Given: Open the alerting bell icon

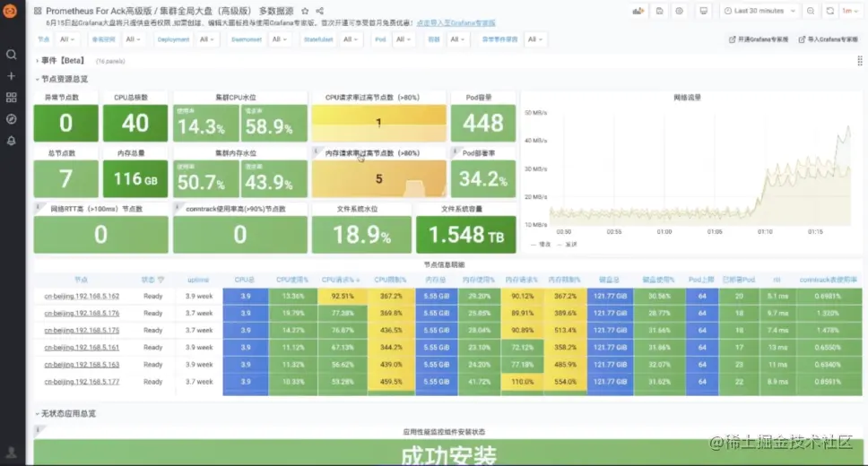Looking at the screenshot, I should 11,141.
